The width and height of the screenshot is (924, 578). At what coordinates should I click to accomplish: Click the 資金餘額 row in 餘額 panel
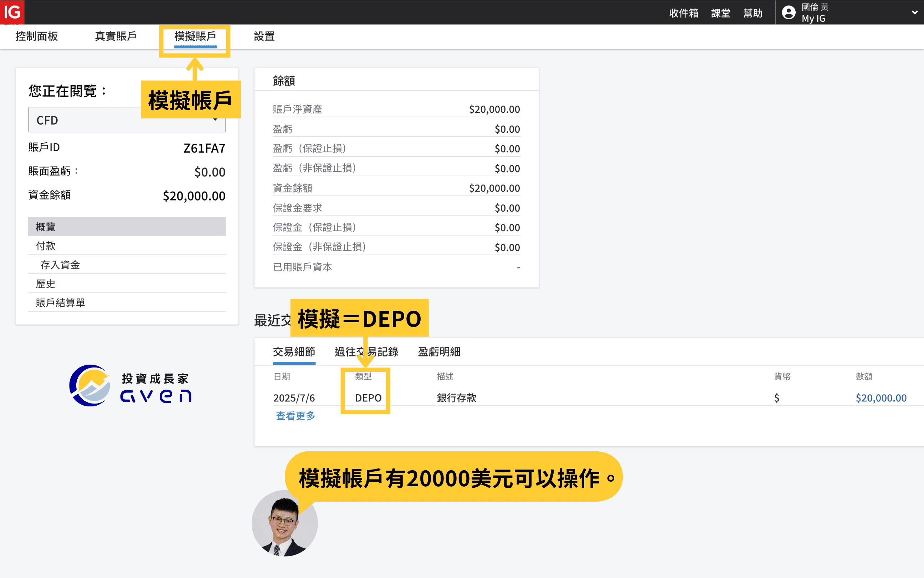click(396, 188)
